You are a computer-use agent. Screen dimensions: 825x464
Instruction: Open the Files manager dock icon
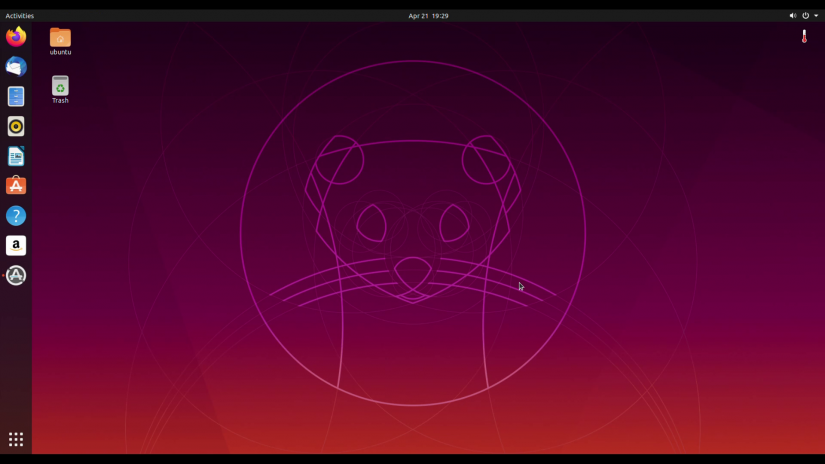(16, 97)
